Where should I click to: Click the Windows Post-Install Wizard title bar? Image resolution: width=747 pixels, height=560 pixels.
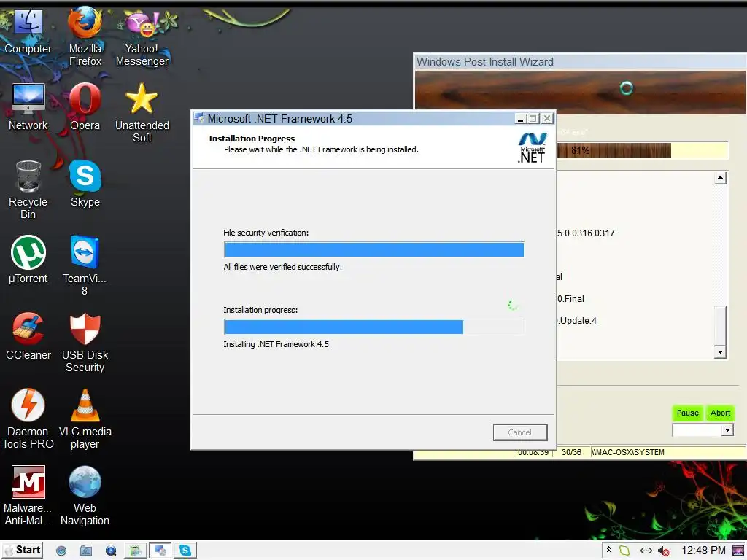[x=579, y=62]
